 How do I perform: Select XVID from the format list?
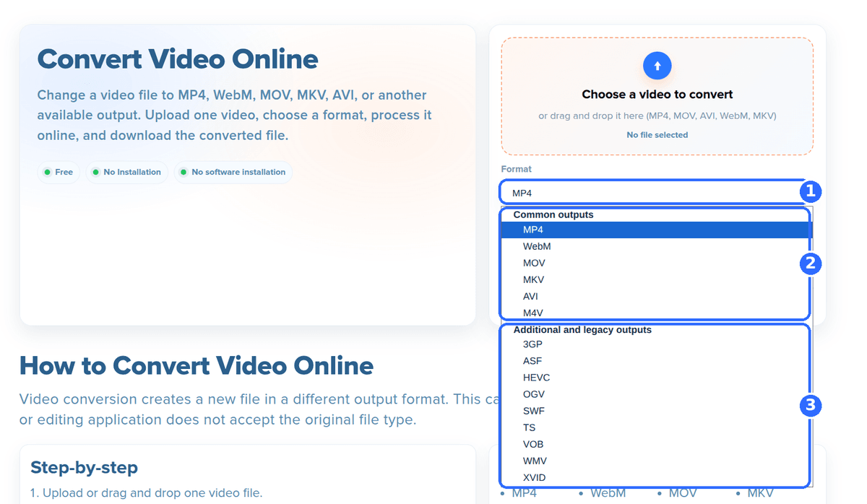657,477
